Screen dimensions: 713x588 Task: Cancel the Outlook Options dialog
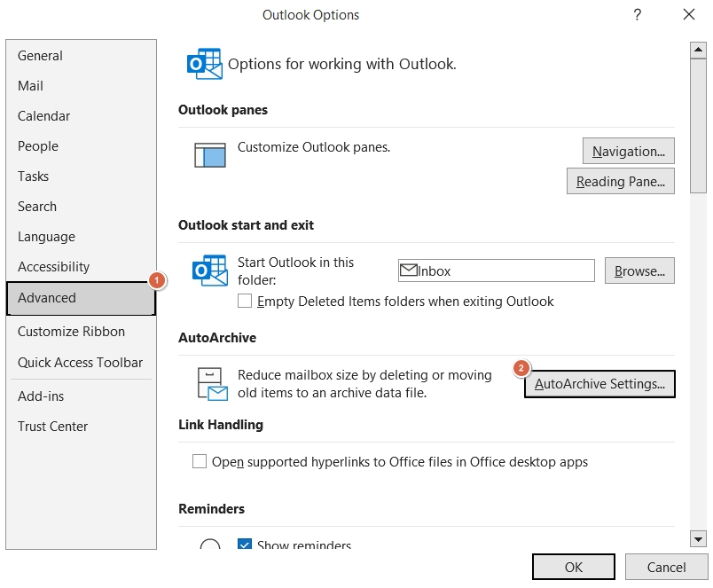click(666, 567)
